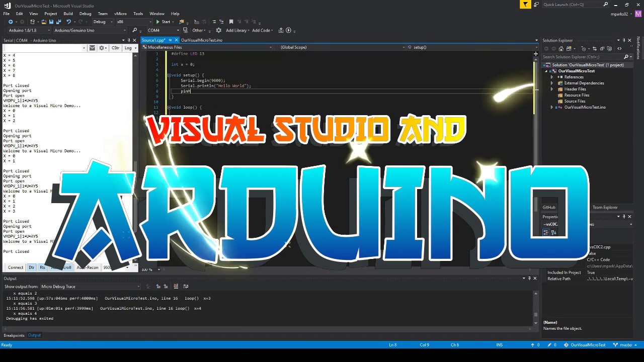Toggle auto-hide pin on Serial COM4 panel

(x=129, y=40)
